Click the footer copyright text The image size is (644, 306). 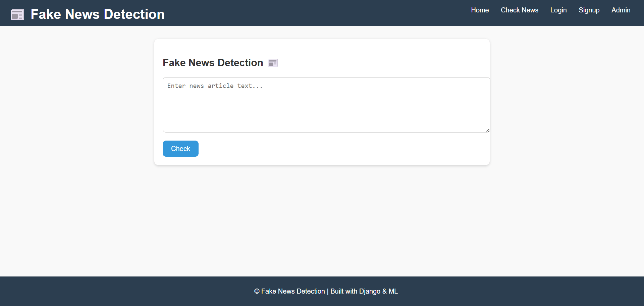tap(326, 291)
